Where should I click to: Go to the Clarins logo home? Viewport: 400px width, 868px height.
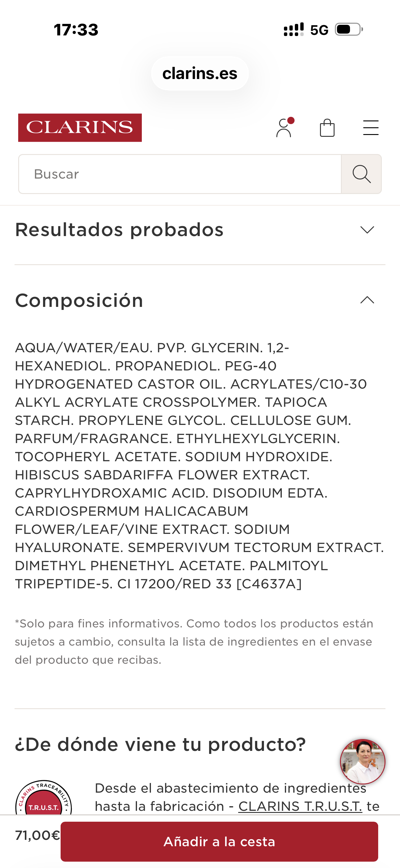pyautogui.click(x=80, y=128)
